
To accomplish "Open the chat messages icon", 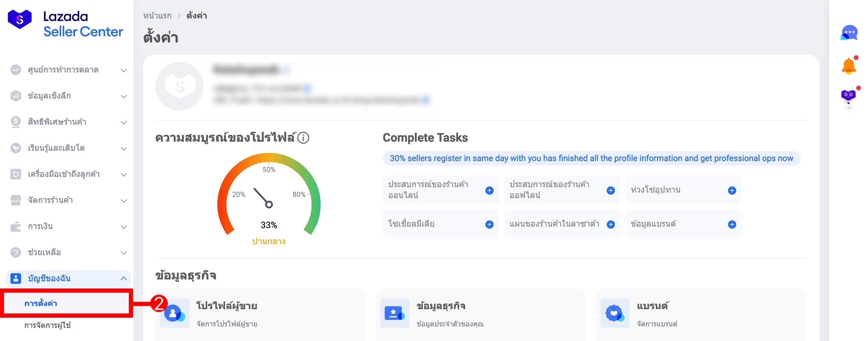I will [x=848, y=33].
